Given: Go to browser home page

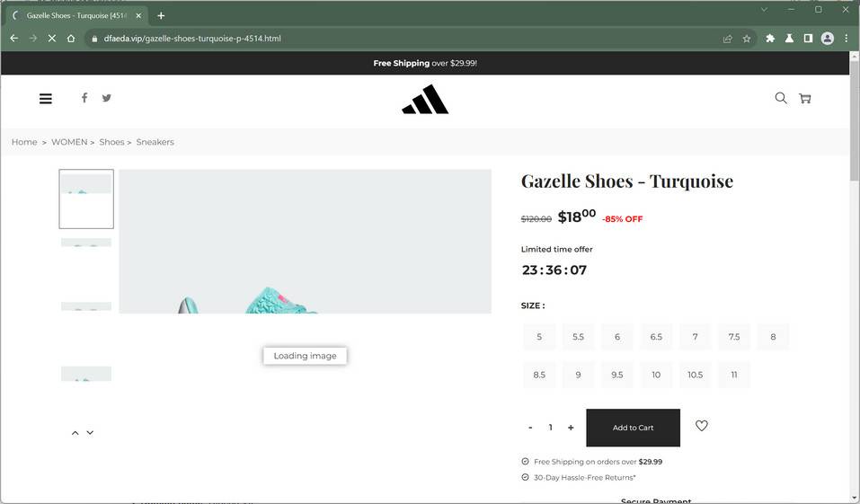Looking at the screenshot, I should (x=71, y=39).
